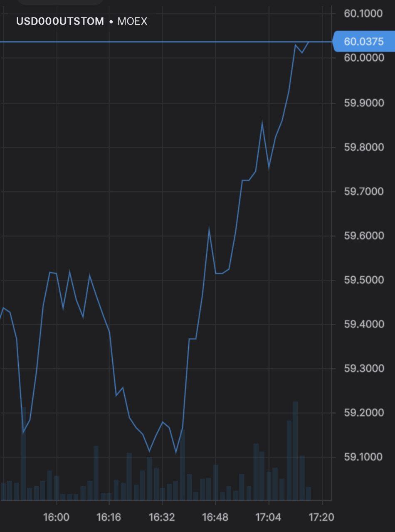
Task: Click the 59.5000 price axis label
Action: tap(363, 280)
